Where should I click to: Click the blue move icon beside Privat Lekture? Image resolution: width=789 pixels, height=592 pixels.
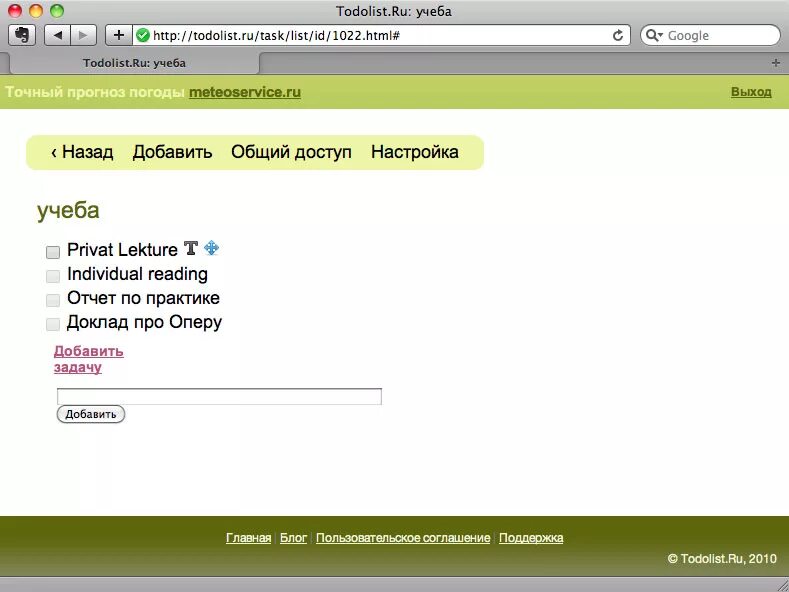coord(212,248)
